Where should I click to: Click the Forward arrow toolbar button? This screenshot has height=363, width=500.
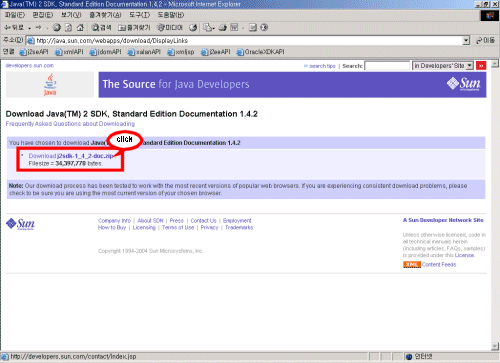tap(39, 28)
